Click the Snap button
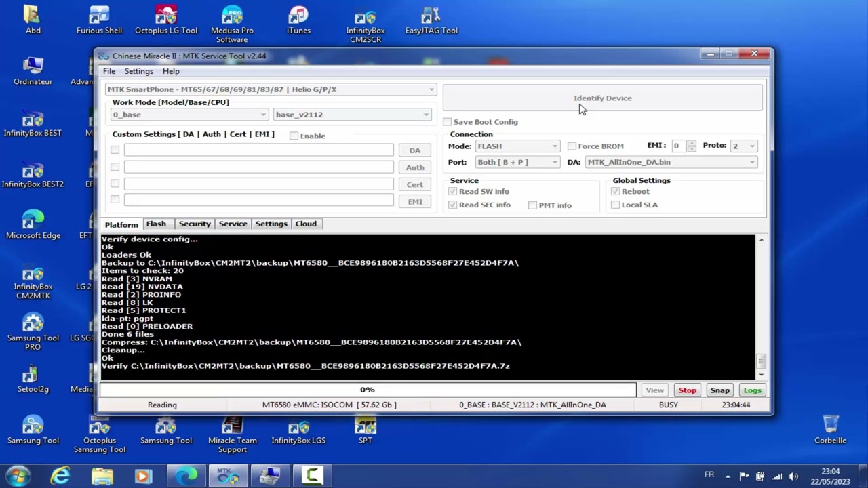The width and height of the screenshot is (868, 488). [x=719, y=390]
